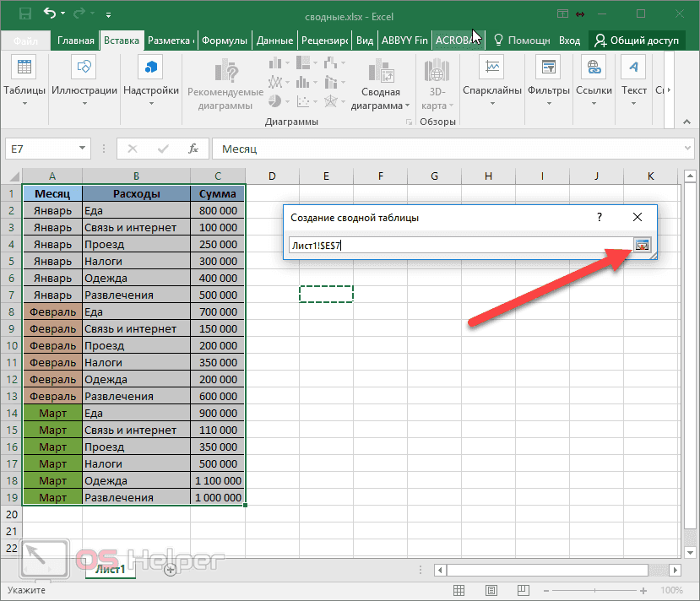Viewport: 700px width, 601px height.
Task: Switch to Page Layout view in status bar
Action: tap(491, 590)
